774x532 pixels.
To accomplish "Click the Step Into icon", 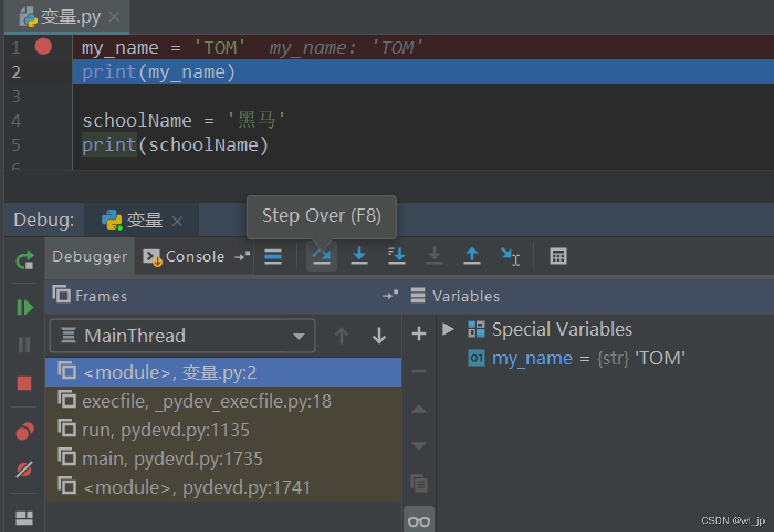I will [x=359, y=256].
